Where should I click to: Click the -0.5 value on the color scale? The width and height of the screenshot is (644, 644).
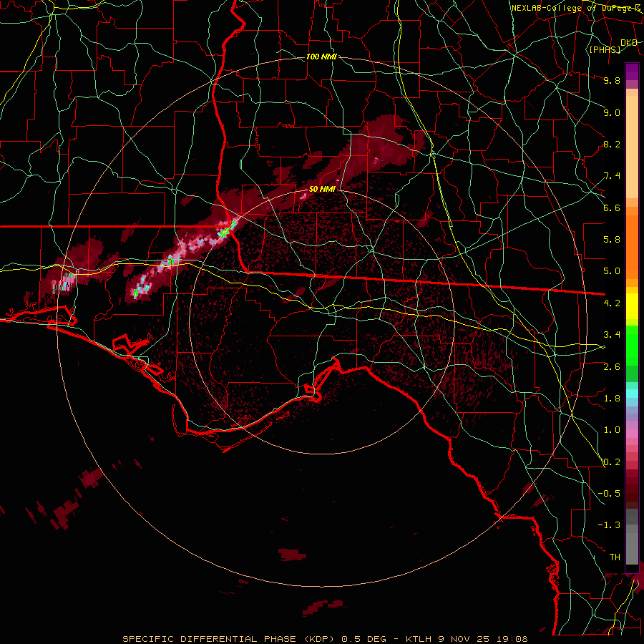[609, 494]
